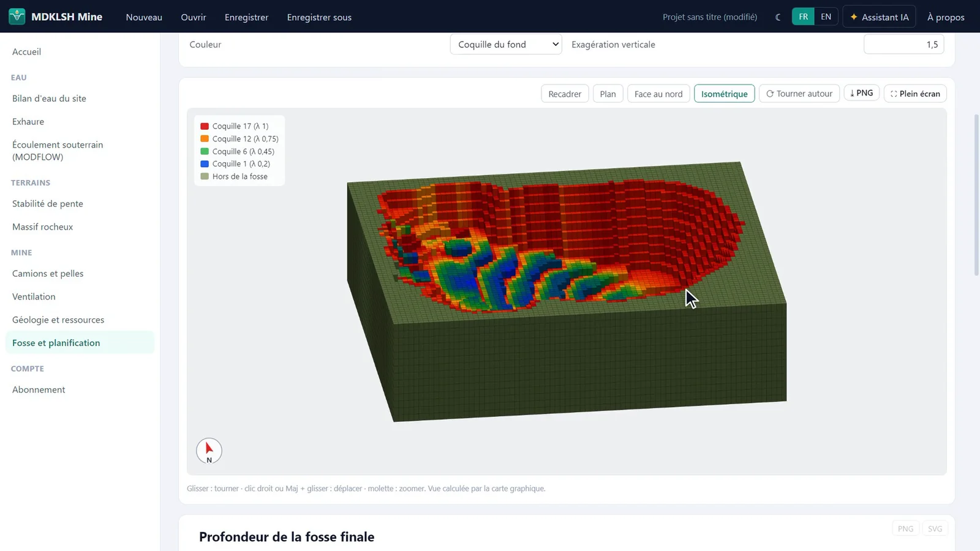Click Hors de la fosse legend swatch
Screen dimensions: 980x551
[205, 176]
